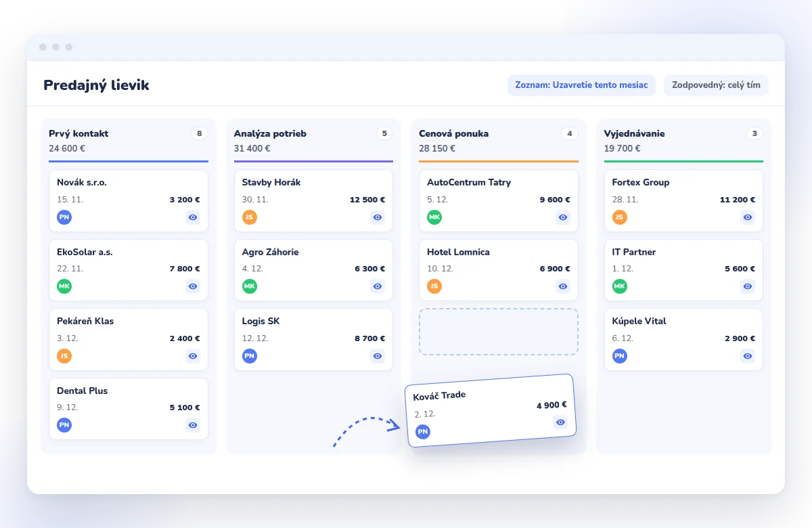The image size is (812, 528).
Task: Click the eye icon on Kúpele Vital card
Action: [748, 356]
